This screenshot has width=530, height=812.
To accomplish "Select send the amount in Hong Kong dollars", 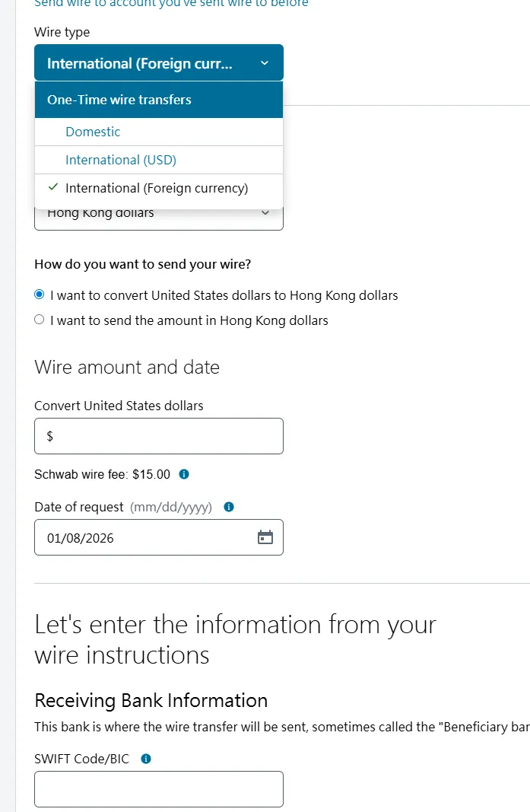I will click(40, 320).
